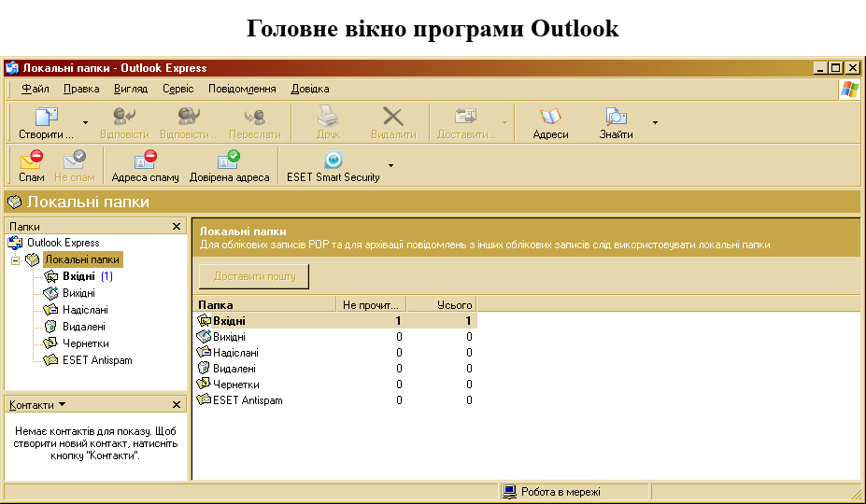Collapse the Локальні папки tree node
Viewport: 866px width, 504px height.
point(16,260)
